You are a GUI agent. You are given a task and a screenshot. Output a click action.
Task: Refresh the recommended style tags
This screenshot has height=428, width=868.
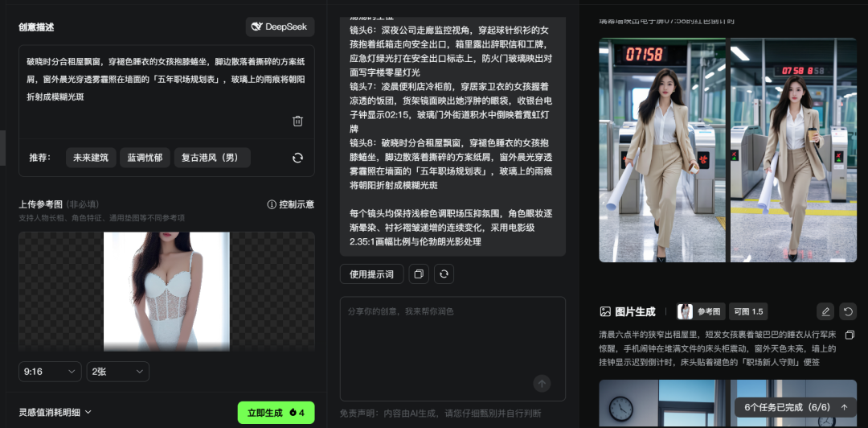point(297,158)
